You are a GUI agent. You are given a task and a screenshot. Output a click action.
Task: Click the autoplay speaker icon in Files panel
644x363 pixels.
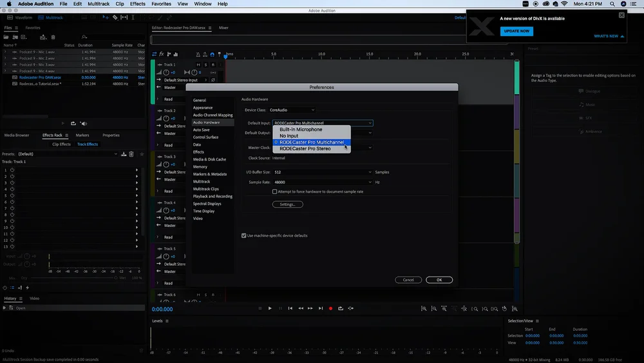pos(83,123)
